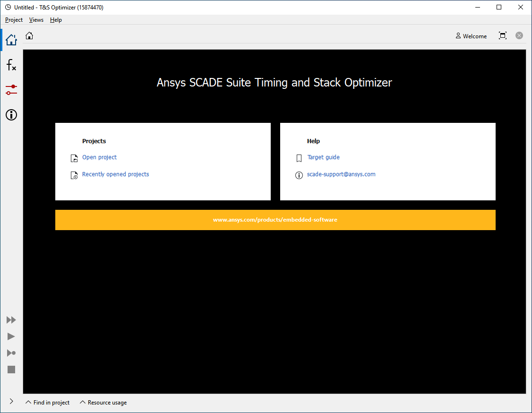The width and height of the screenshot is (532, 413).
Task: Expand the sidebar with the bottom chevron
Action: pos(11,401)
